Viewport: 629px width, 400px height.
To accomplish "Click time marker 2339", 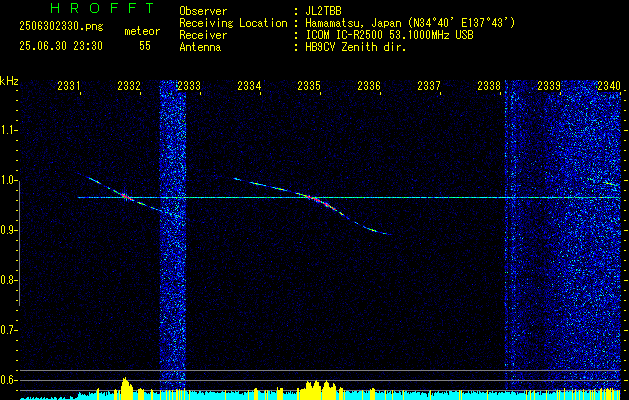I will click(549, 85).
